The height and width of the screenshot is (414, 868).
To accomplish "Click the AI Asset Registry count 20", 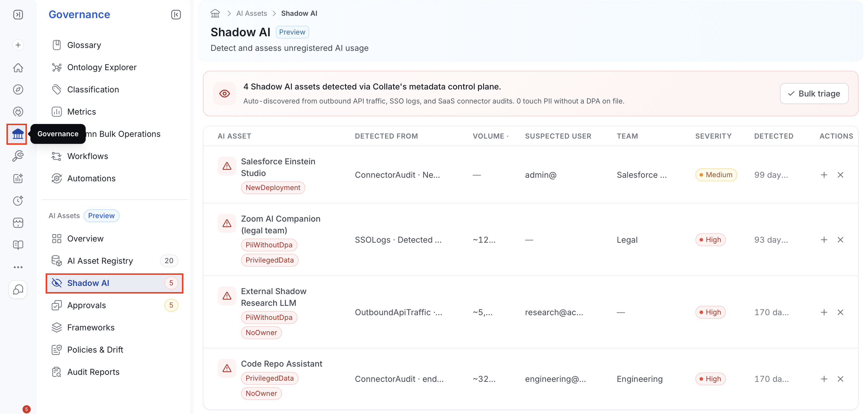I will pyautogui.click(x=169, y=261).
